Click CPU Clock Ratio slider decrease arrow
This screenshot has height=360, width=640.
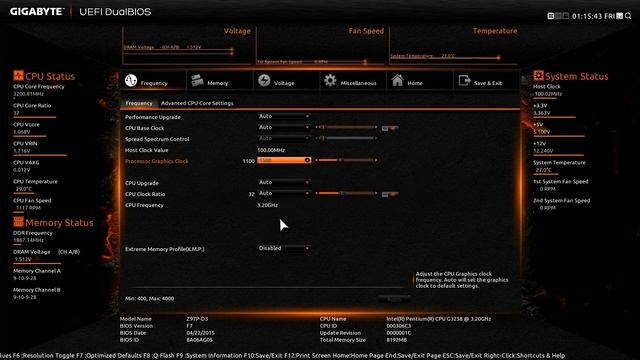[x=317, y=193]
